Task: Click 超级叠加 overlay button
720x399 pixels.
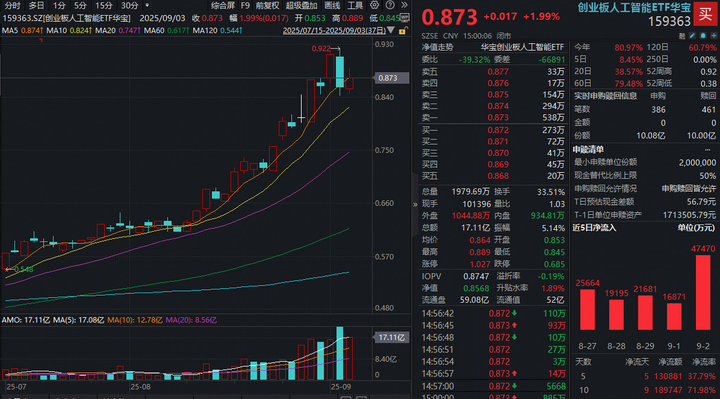Action: pyautogui.click(x=301, y=6)
